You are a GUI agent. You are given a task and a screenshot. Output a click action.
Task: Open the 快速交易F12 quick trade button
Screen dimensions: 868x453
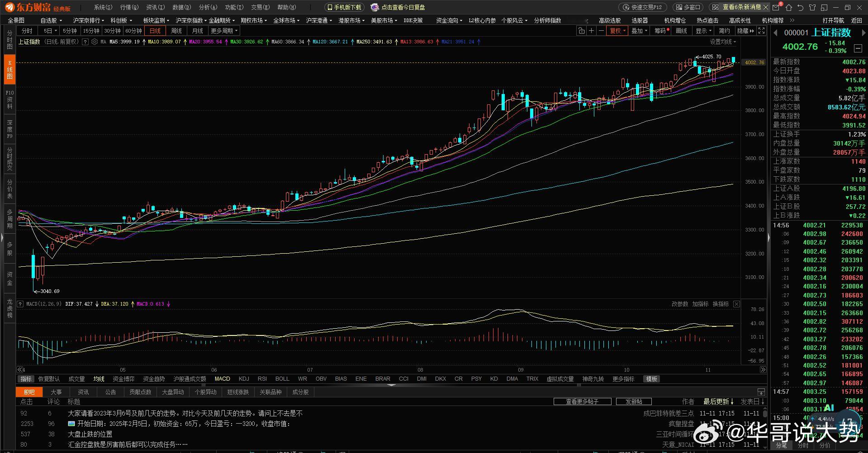pyautogui.click(x=642, y=7)
